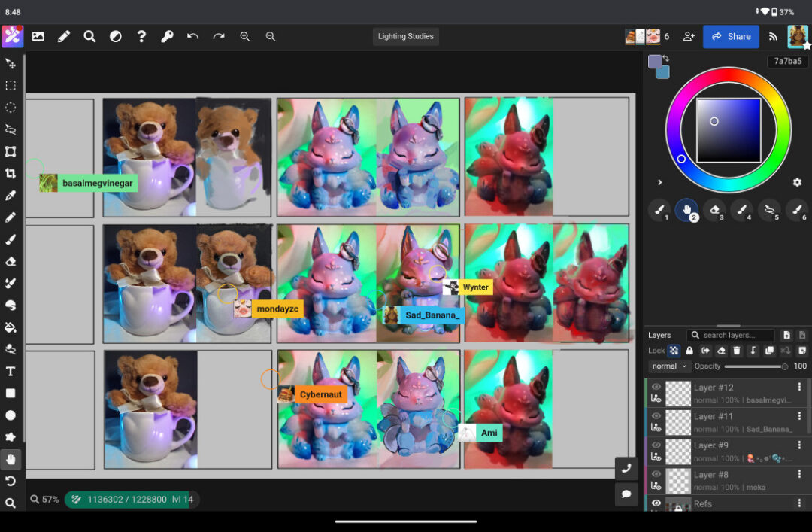Open the participant avatars list
Image resolution: width=812 pixels, height=532 pixels.
click(647, 36)
